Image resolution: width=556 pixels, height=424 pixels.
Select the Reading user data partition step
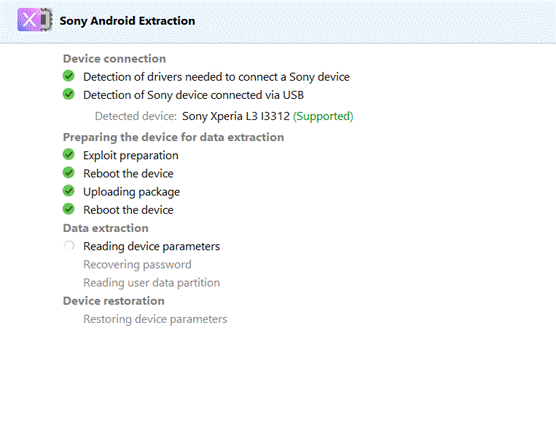[x=151, y=283]
